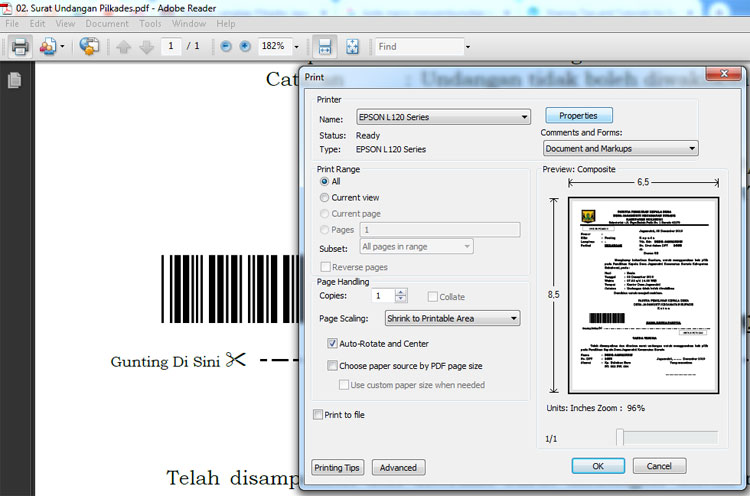The height and width of the screenshot is (496, 750).
Task: Open the Tools menu
Action: click(150, 23)
